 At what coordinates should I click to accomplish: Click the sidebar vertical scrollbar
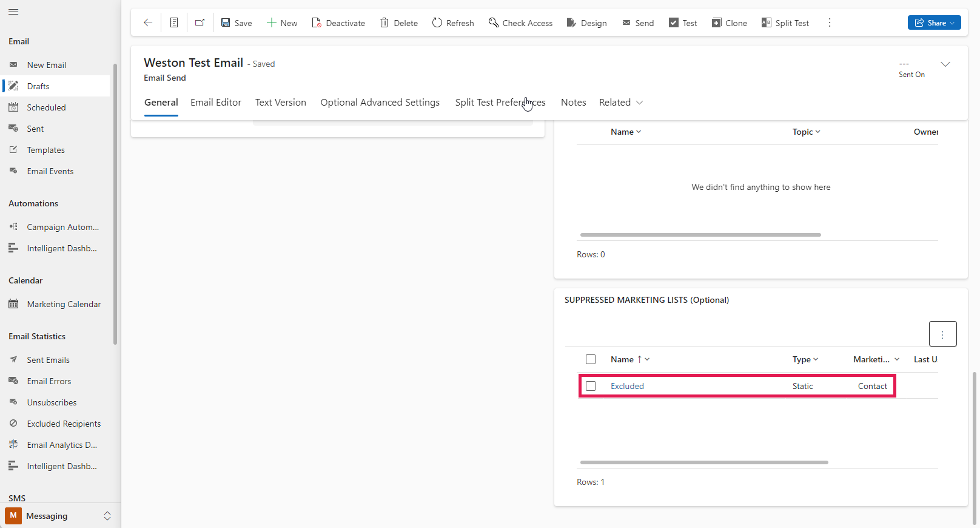[x=115, y=204]
